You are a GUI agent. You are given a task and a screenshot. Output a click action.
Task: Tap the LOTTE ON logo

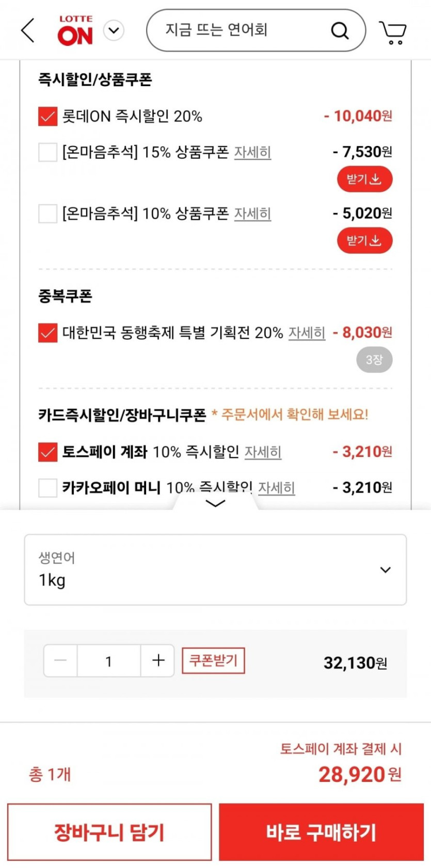point(75,30)
